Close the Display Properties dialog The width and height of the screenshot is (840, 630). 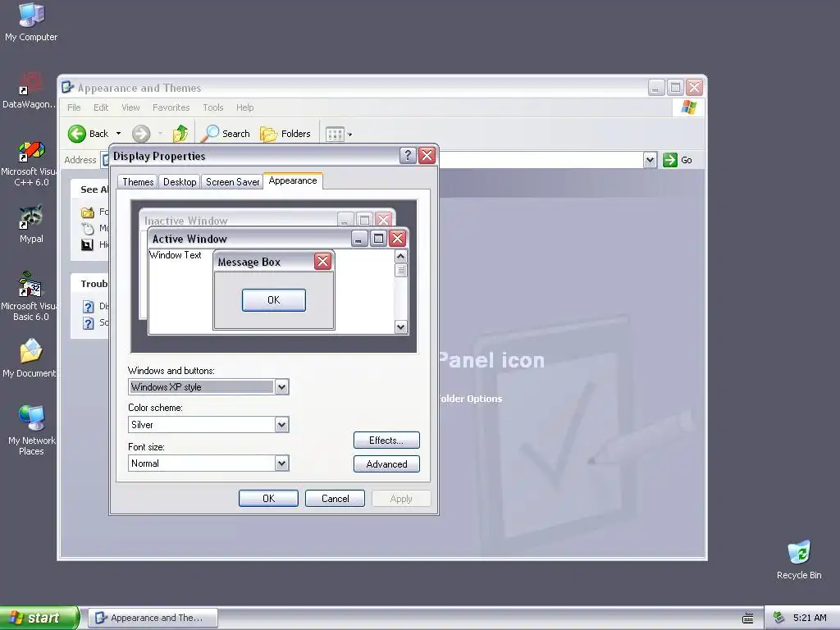[427, 155]
